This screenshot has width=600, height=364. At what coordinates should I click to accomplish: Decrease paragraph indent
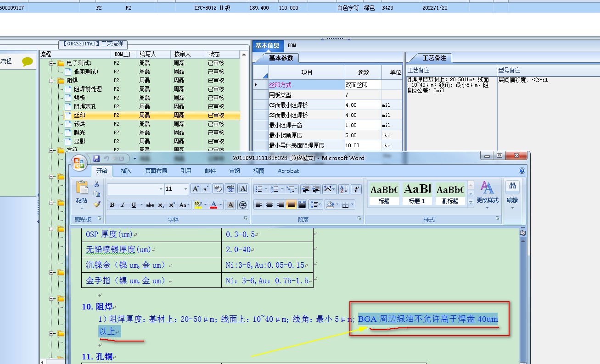[306, 189]
